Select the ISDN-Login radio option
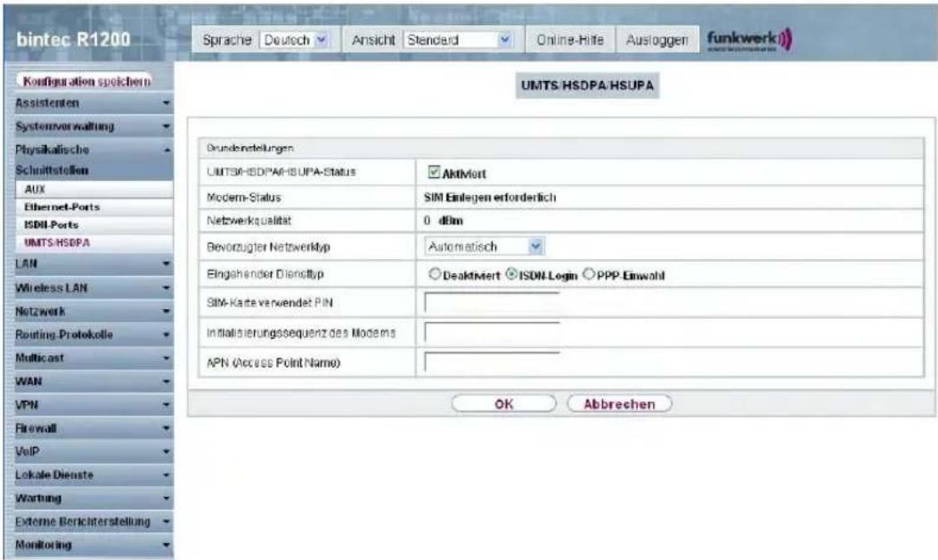The image size is (938, 560). pos(511,274)
